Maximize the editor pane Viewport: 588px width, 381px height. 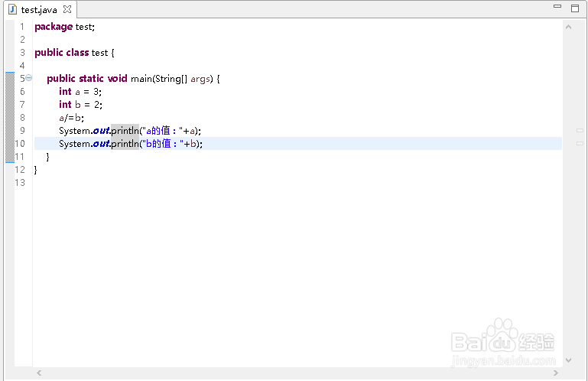575,8
